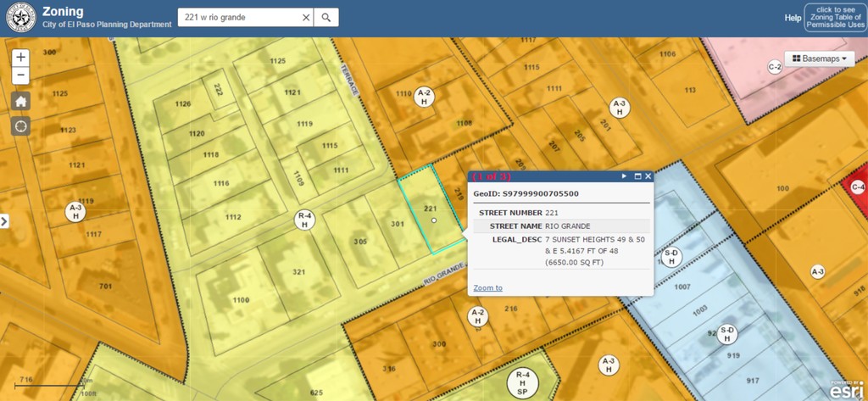Zoom in on the map

coord(21,58)
